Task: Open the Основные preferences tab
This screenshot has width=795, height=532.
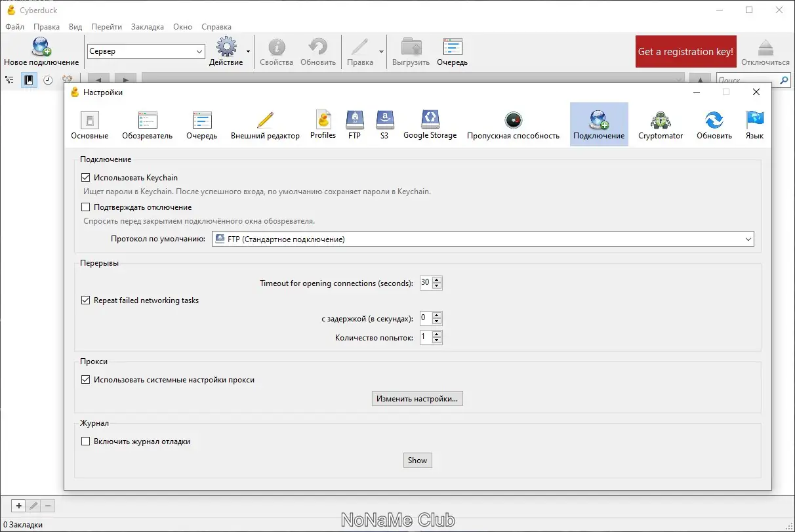Action: click(90, 125)
